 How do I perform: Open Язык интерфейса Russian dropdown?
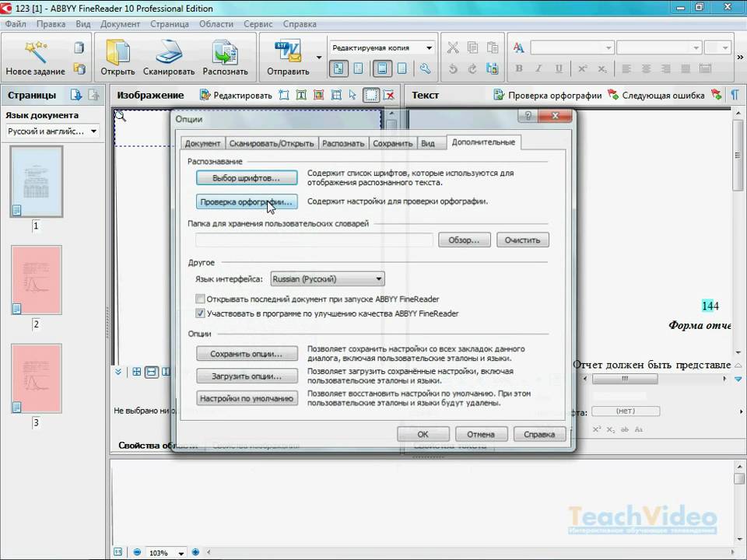click(328, 279)
